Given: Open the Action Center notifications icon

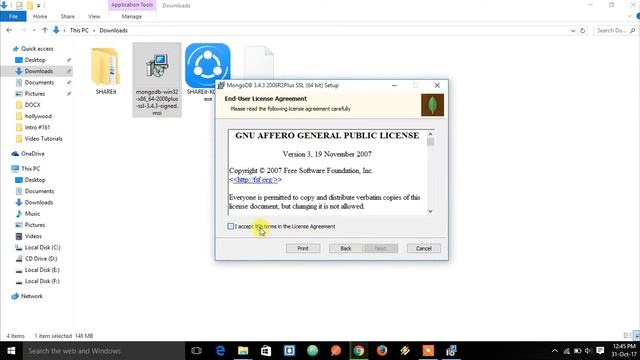Looking at the screenshot, I should coord(600,351).
